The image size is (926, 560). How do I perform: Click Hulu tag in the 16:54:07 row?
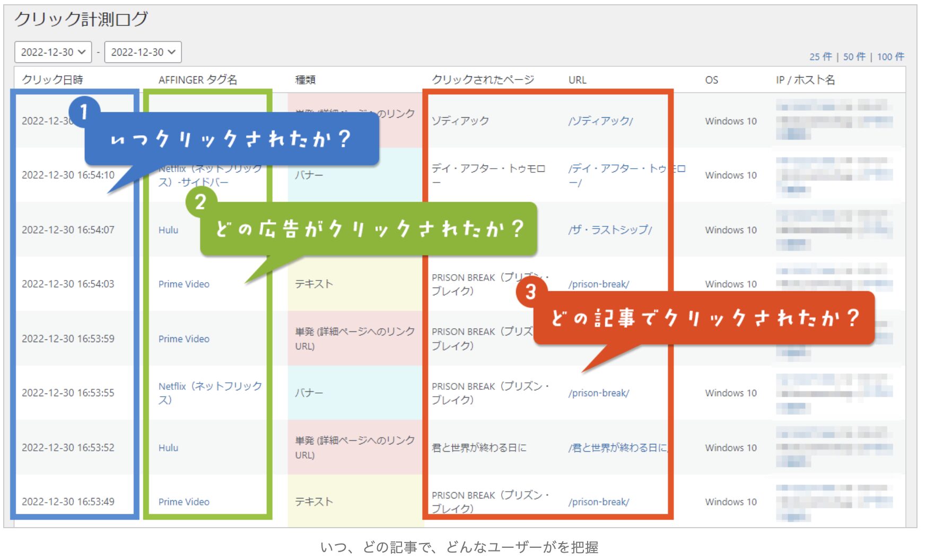[x=168, y=230]
